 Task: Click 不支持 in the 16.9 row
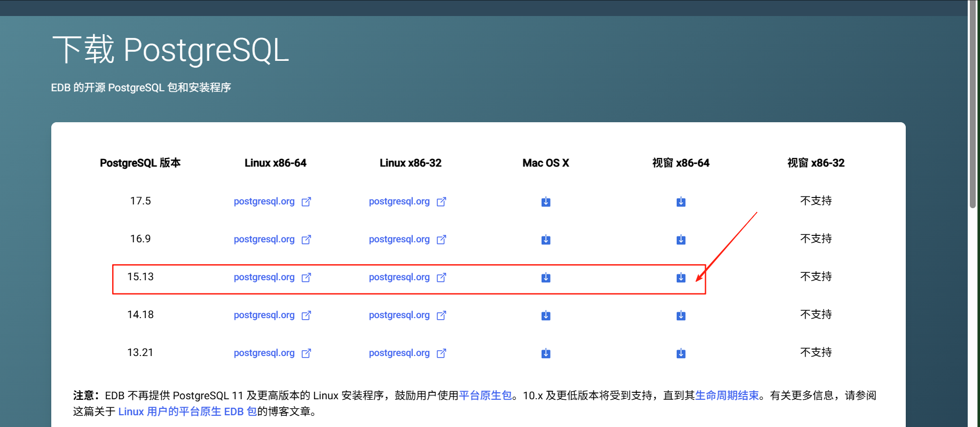[x=816, y=239]
